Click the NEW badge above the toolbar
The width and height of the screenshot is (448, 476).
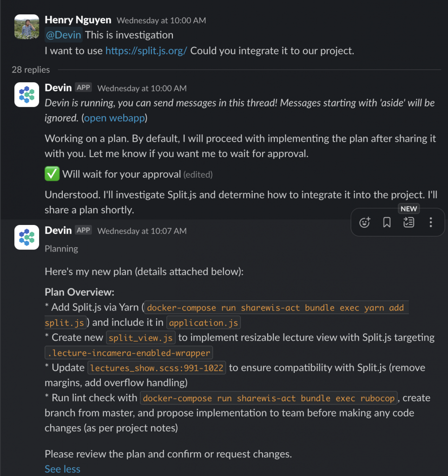[x=408, y=209]
